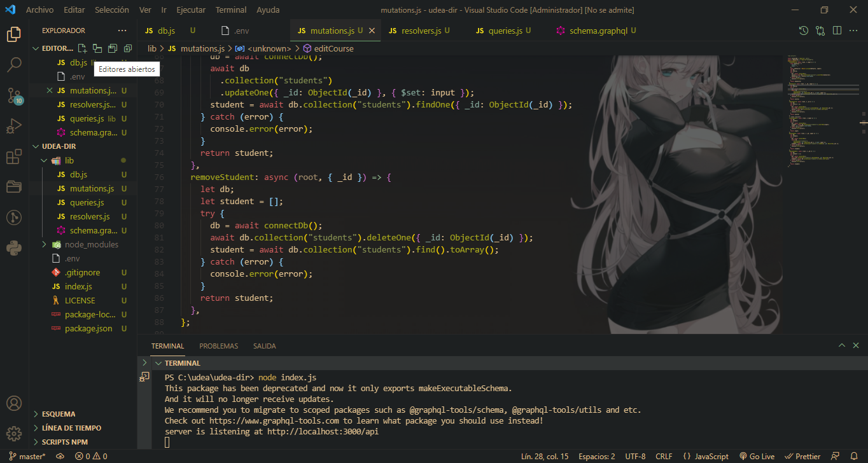This screenshot has width=868, height=463.
Task: Open the <unknown> breadcrumb dropdown
Action: (263, 48)
